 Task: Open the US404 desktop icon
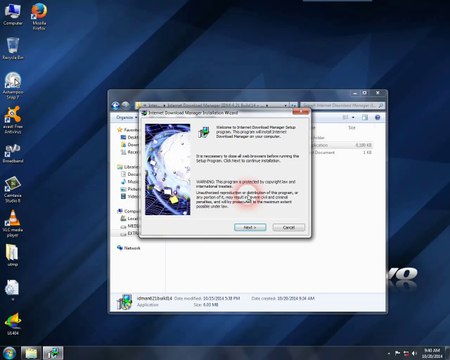click(x=13, y=324)
